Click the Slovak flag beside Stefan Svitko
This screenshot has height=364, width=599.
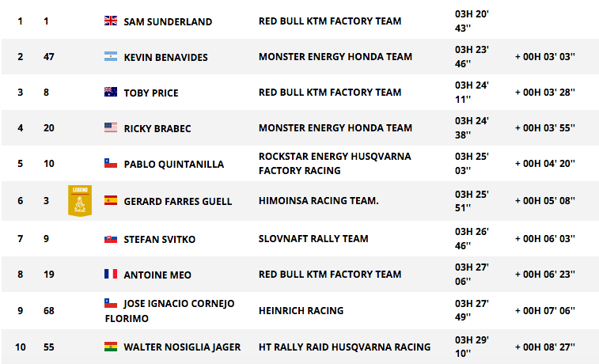pyautogui.click(x=111, y=239)
